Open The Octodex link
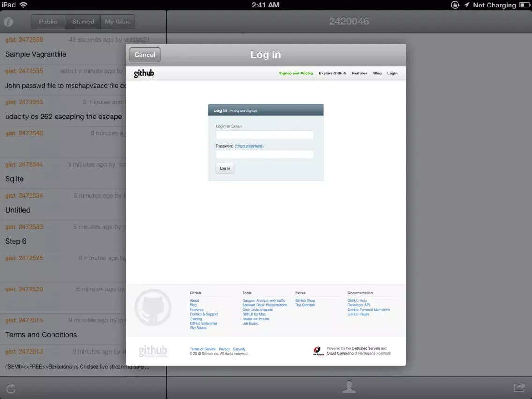Screen dimensions: 532x399 pyautogui.click(x=305, y=305)
